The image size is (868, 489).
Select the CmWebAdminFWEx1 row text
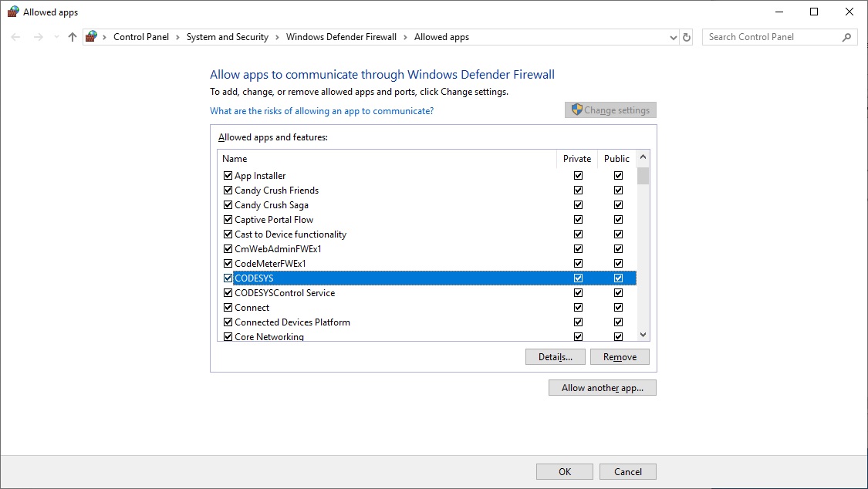point(278,249)
